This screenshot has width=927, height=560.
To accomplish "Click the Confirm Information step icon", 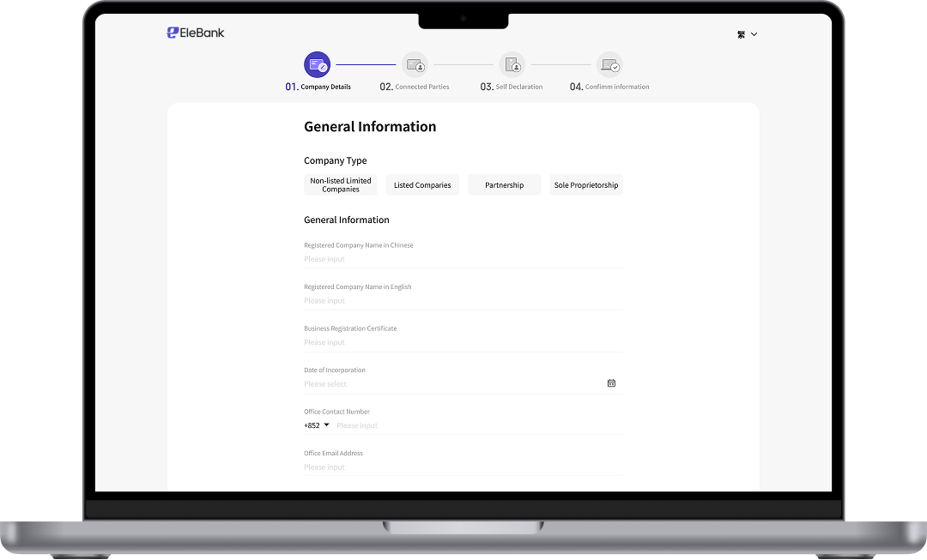I will click(609, 65).
